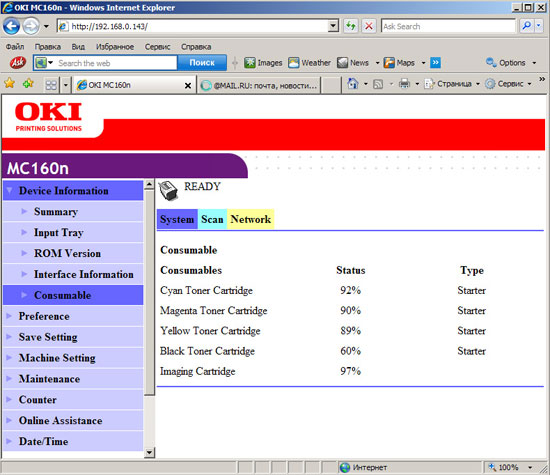Click the Home page icon
Screen dimensions: 550x475
pos(353,84)
